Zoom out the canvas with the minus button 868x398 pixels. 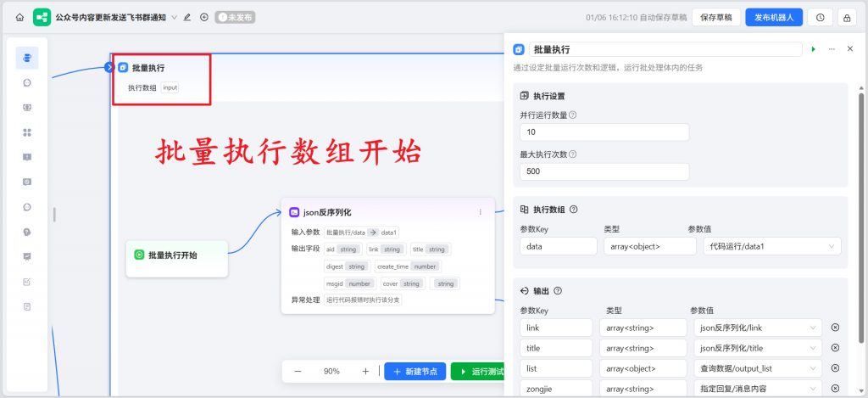tap(298, 372)
